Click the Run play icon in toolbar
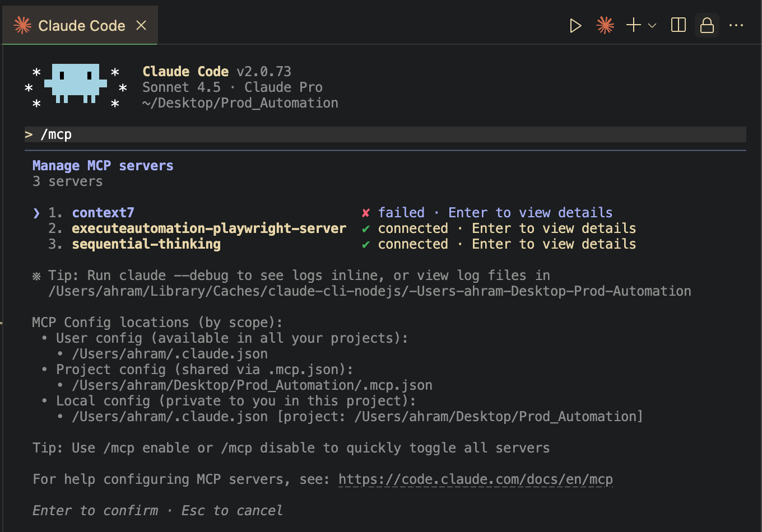Viewport: 762px width, 532px height. click(x=575, y=26)
